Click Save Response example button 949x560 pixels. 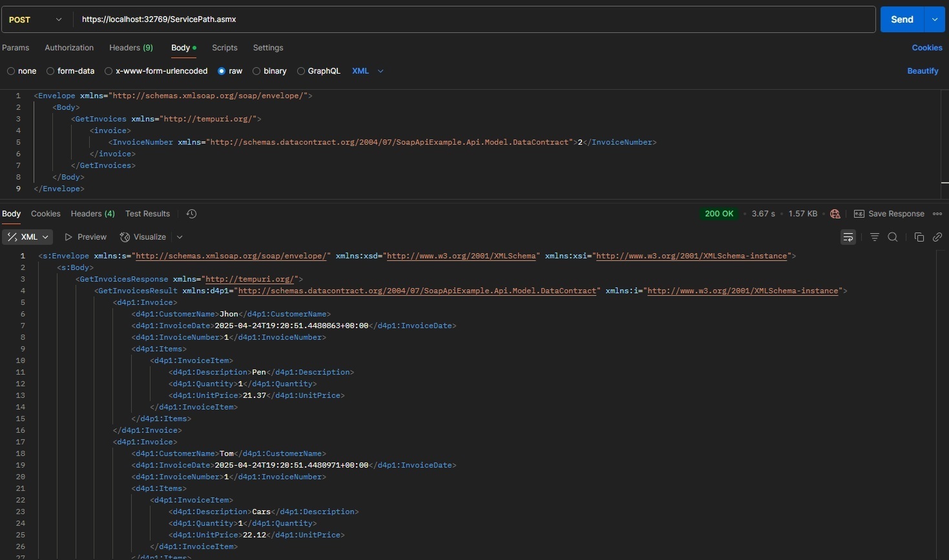889,214
